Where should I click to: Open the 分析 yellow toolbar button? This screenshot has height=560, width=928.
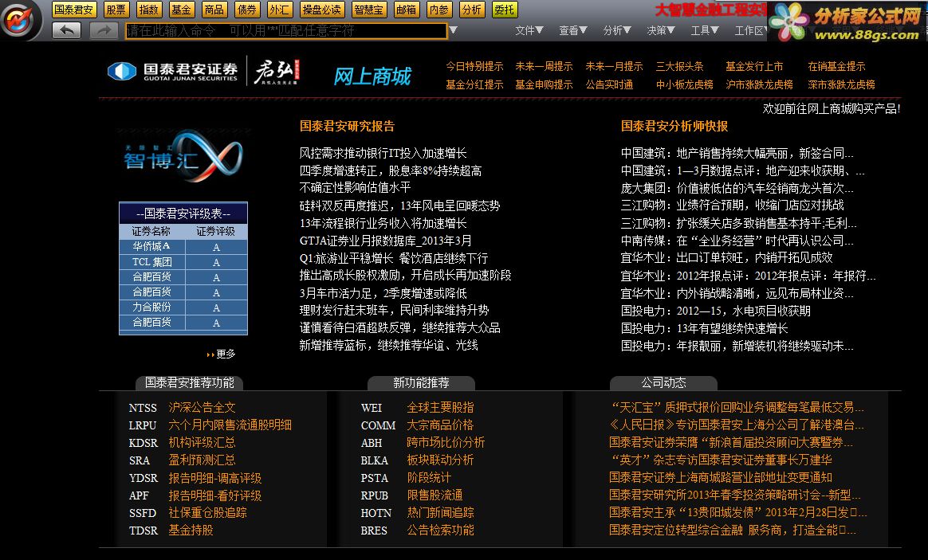[472, 10]
